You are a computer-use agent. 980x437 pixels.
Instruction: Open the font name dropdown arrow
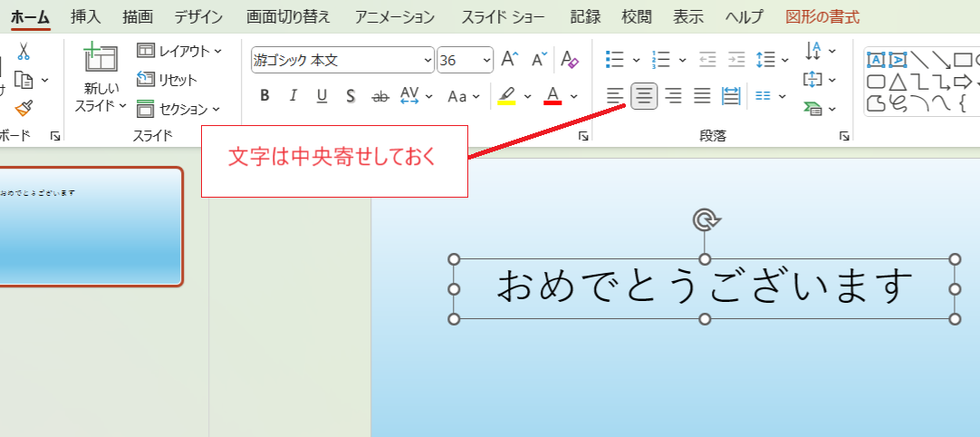click(x=428, y=60)
